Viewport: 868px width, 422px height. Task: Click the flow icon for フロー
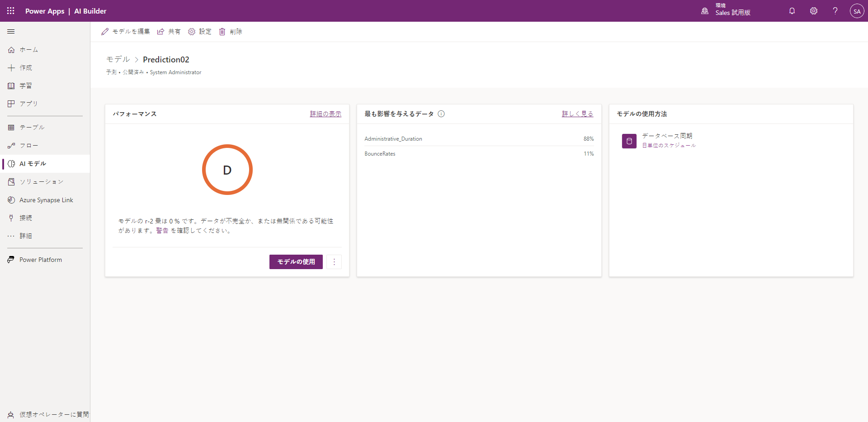[x=11, y=146]
